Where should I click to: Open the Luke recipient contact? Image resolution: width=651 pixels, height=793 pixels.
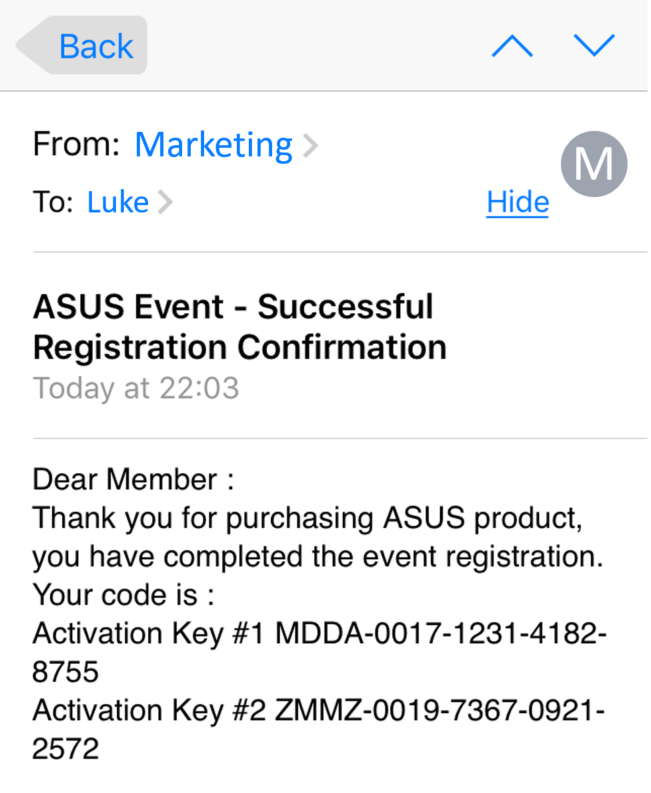[118, 203]
